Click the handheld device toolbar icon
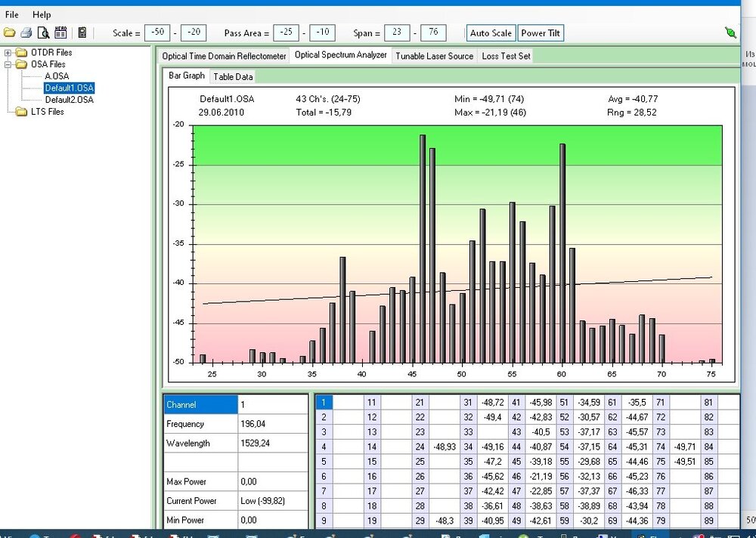Screen dimensions: 756x538 tap(82, 32)
